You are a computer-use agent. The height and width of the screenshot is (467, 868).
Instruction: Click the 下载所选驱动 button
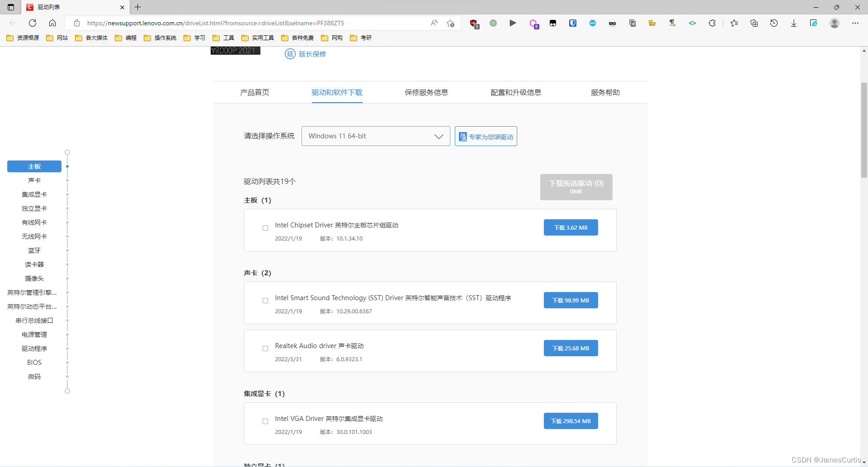point(576,187)
